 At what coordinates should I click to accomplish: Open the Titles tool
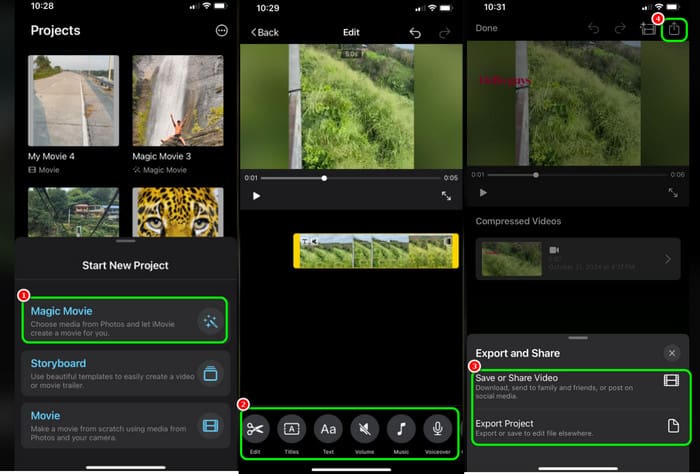292,429
